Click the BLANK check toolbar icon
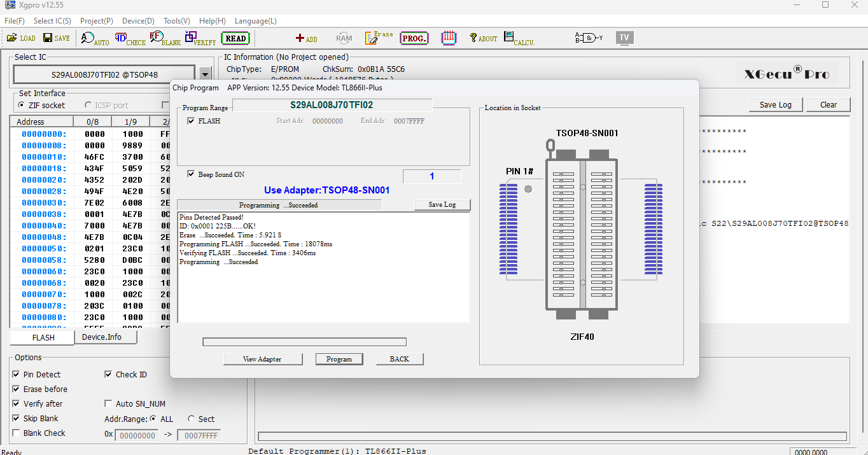The height and width of the screenshot is (455, 868). click(x=164, y=38)
